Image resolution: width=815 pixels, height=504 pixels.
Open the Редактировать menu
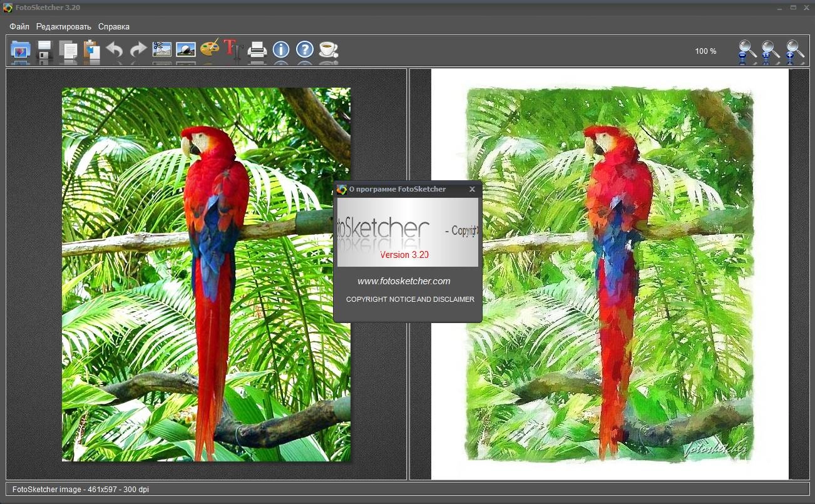click(x=64, y=26)
